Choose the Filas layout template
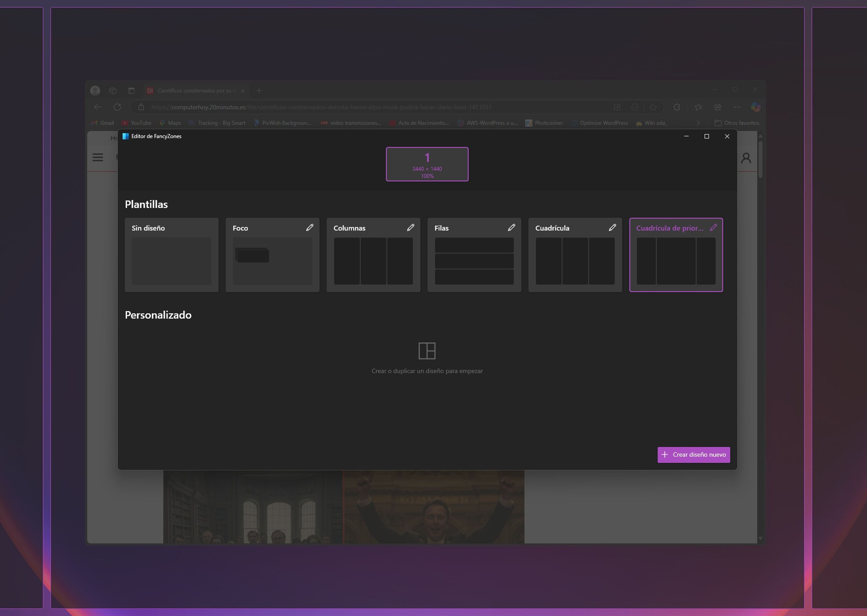The width and height of the screenshot is (867, 616). pos(474,255)
